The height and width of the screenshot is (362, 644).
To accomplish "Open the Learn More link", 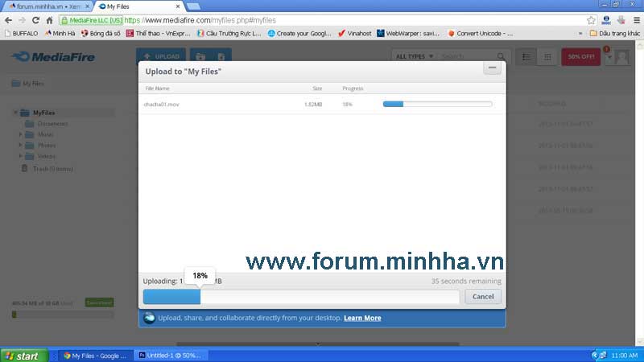I will pyautogui.click(x=362, y=318).
